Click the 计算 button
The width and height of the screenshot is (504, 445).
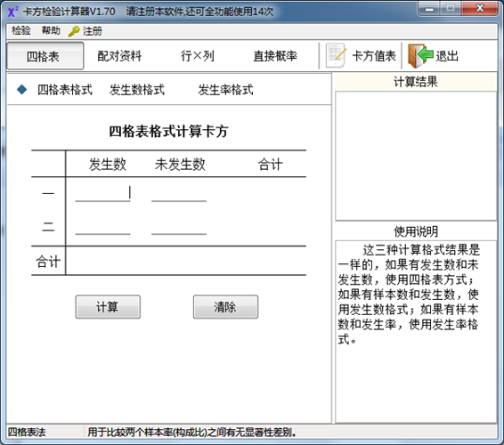coord(108,307)
